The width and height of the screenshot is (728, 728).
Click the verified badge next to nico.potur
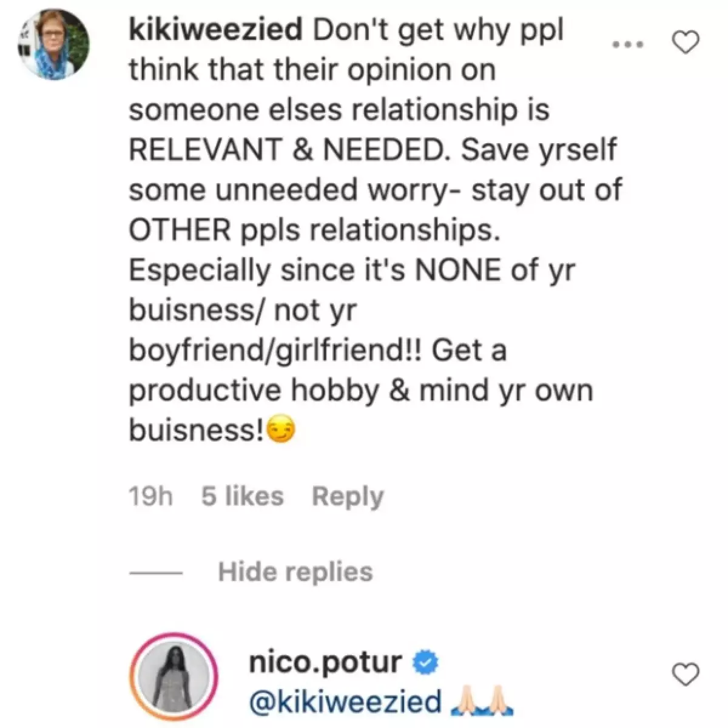(426, 662)
